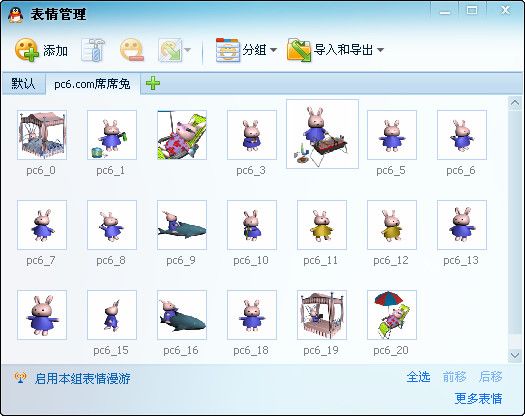Image resolution: width=525 pixels, height=416 pixels.
Task: Select emoticon pc6_6
Action: pos(462,135)
